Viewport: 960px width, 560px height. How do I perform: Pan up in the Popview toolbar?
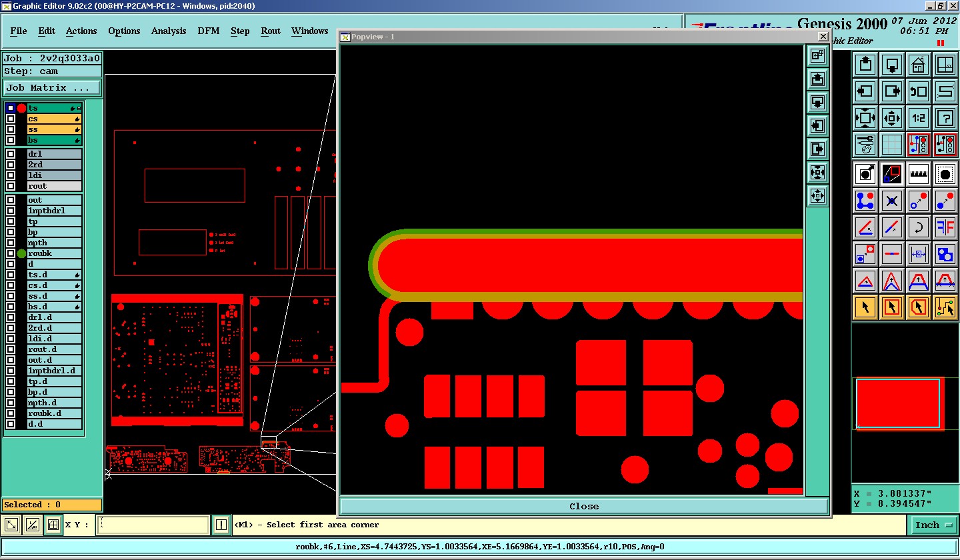tap(817, 79)
